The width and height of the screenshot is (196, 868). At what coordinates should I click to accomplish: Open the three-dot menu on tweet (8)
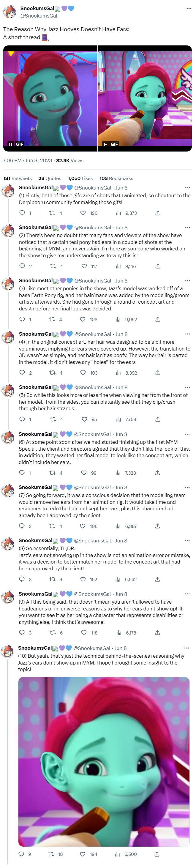point(187,540)
